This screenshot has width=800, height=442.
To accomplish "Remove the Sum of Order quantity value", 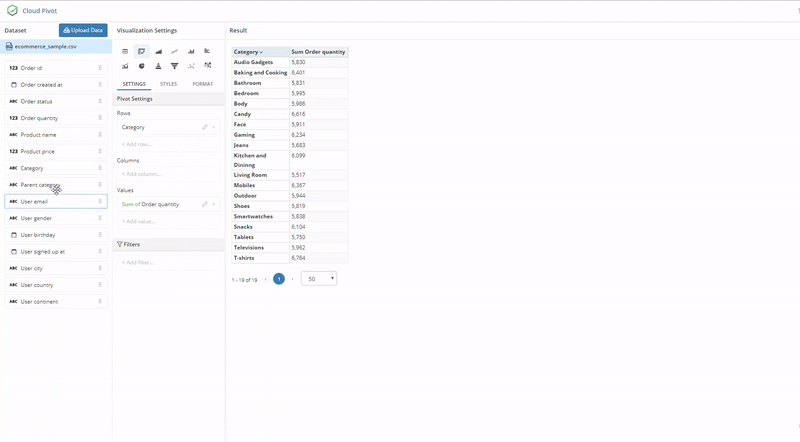I will tap(214, 204).
